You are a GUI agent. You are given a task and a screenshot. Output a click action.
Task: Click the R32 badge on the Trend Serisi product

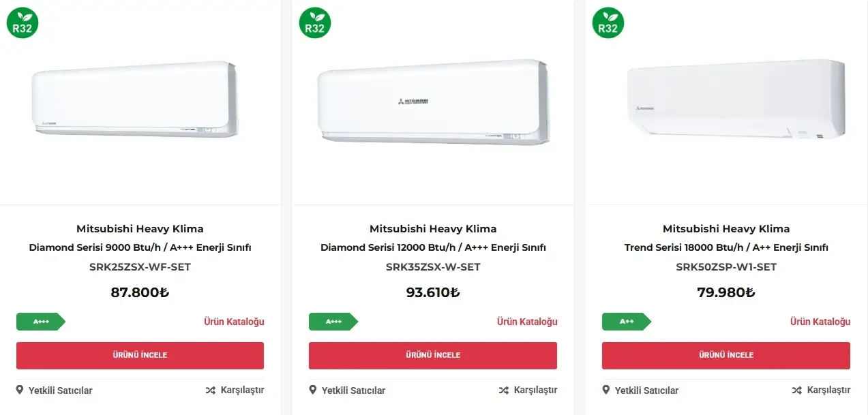[608, 22]
